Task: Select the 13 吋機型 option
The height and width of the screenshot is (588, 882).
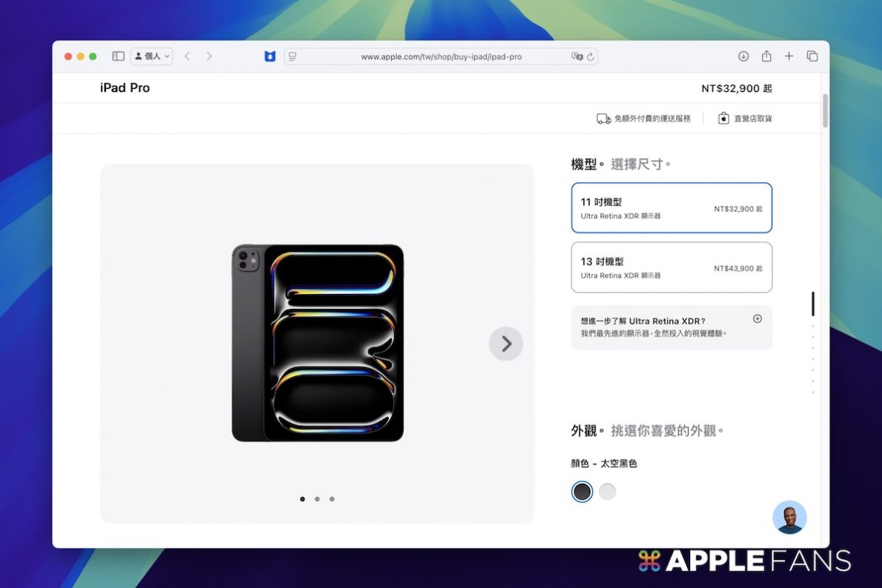Action: pyautogui.click(x=671, y=267)
